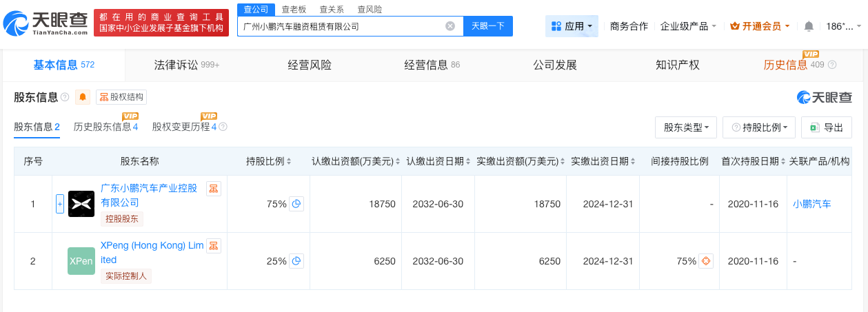The width and height of the screenshot is (868, 312).
Task: Select the 公司发展 tab
Action: [555, 65]
